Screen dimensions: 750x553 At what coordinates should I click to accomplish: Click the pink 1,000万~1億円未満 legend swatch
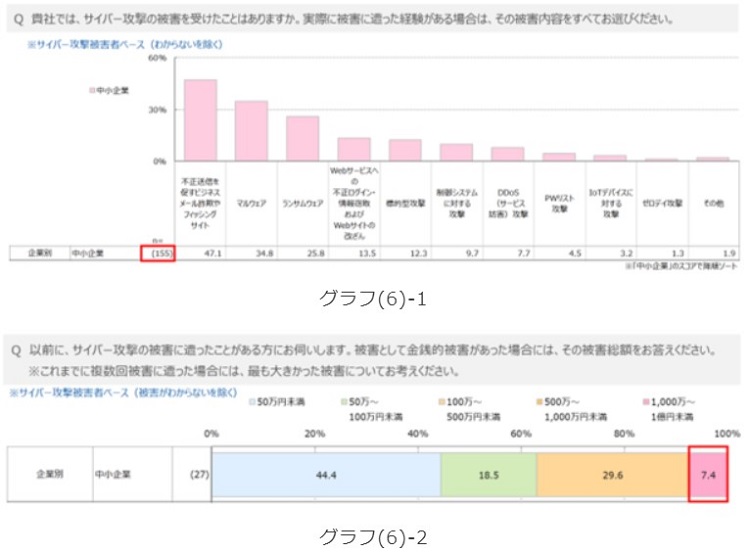tap(646, 402)
